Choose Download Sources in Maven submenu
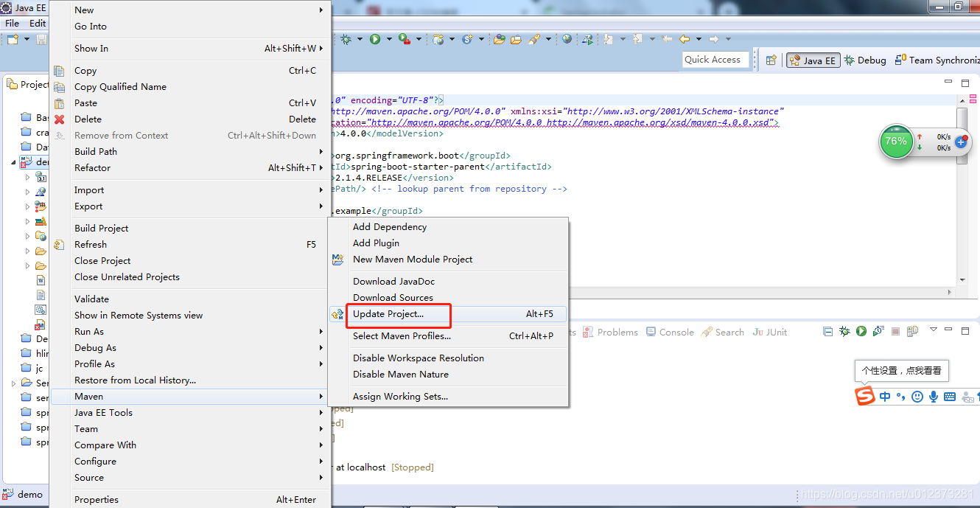 (x=393, y=298)
